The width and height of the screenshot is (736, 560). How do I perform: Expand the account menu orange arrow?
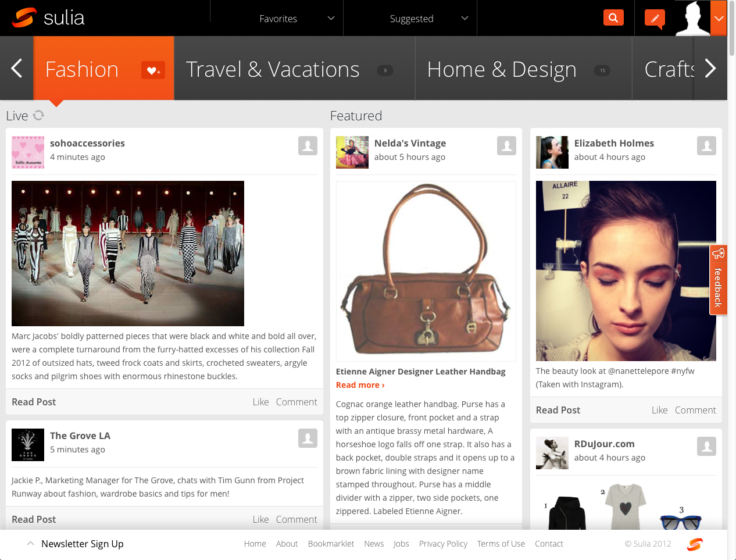(719, 18)
